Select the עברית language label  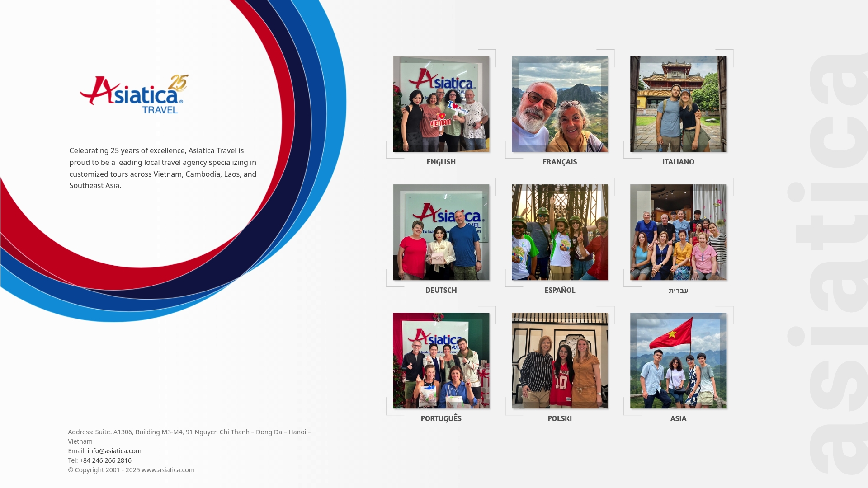pyautogui.click(x=678, y=290)
